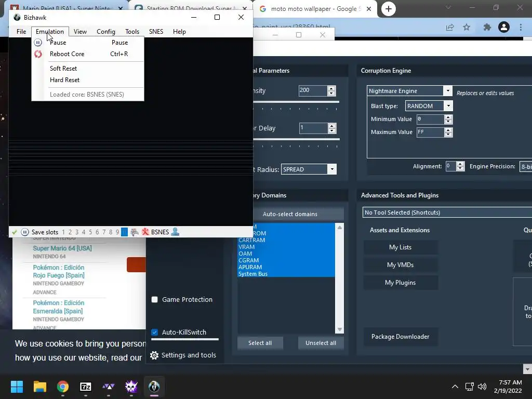Screen dimensions: 532x399
Task: Adjust Alignment stepper arrows
Action: click(460, 166)
